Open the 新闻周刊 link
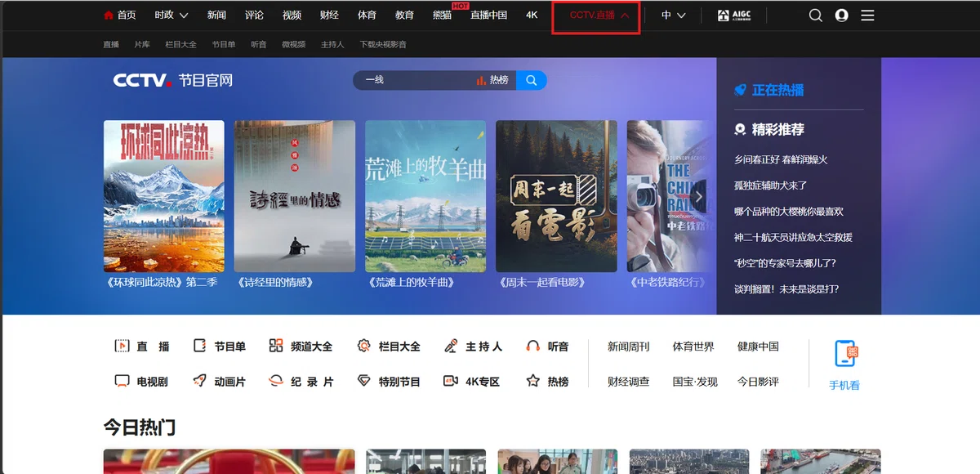This screenshot has width=980, height=474. (x=628, y=347)
